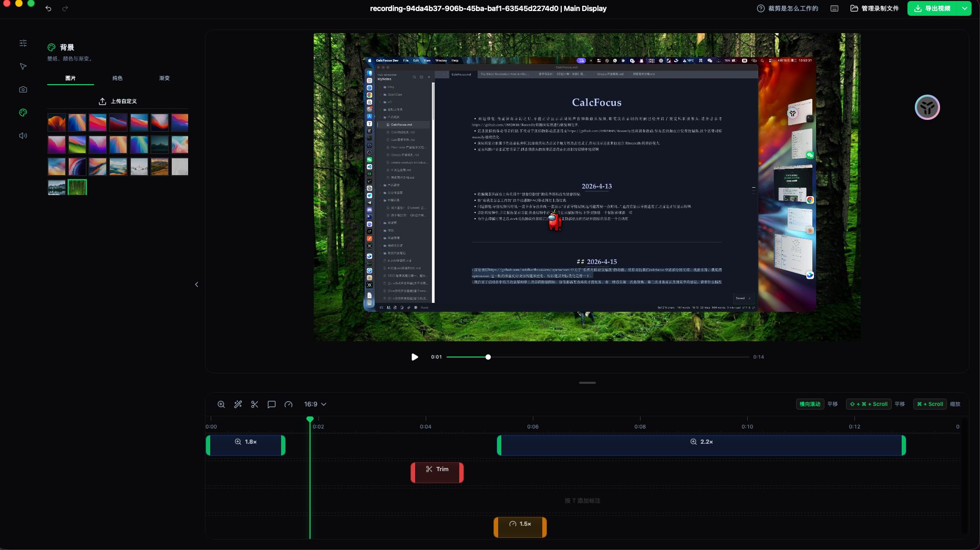Image resolution: width=980 pixels, height=550 pixels.
Task: Click the green timeline playhead marker
Action: click(x=310, y=419)
